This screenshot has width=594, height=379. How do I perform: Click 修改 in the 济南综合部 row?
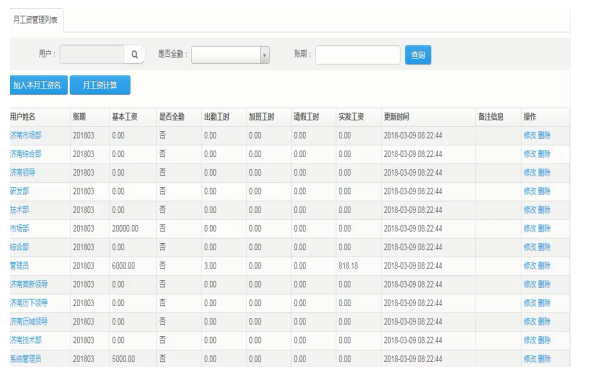coord(530,154)
